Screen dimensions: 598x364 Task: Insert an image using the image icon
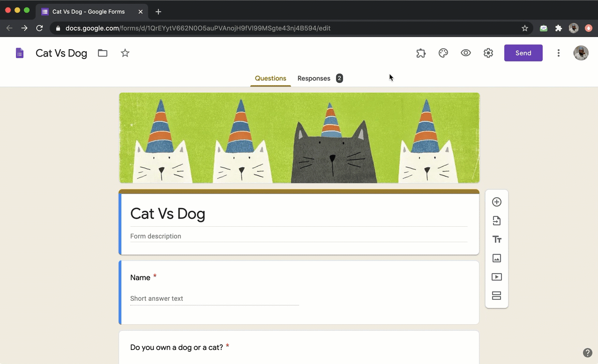tap(496, 258)
